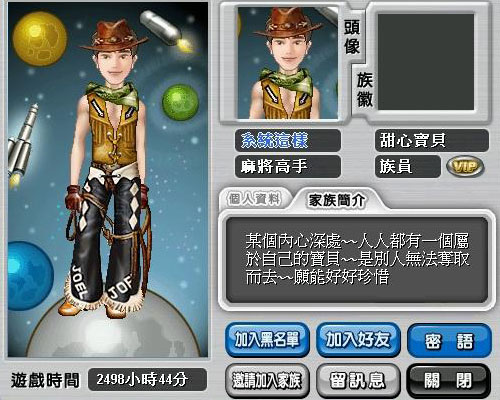Click the blue player name 系統這樣
Viewport: 500px width, 400px height.
click(274, 140)
